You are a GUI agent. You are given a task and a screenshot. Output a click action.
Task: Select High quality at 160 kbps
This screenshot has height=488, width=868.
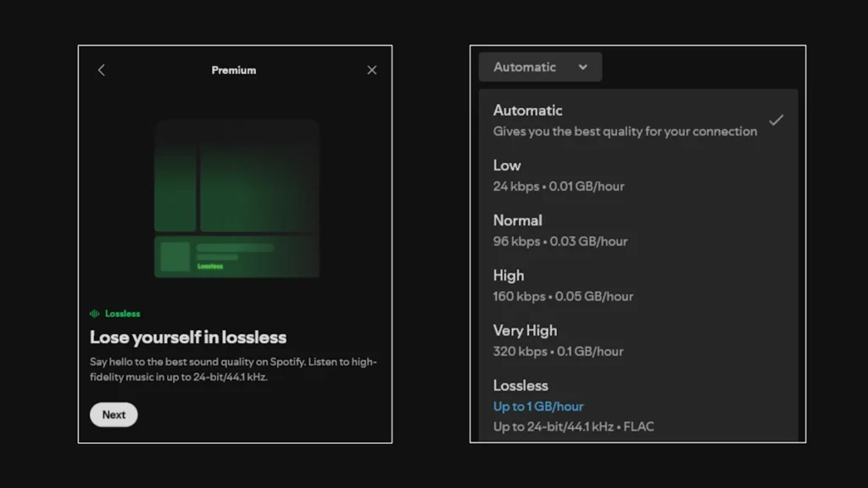pos(509,275)
